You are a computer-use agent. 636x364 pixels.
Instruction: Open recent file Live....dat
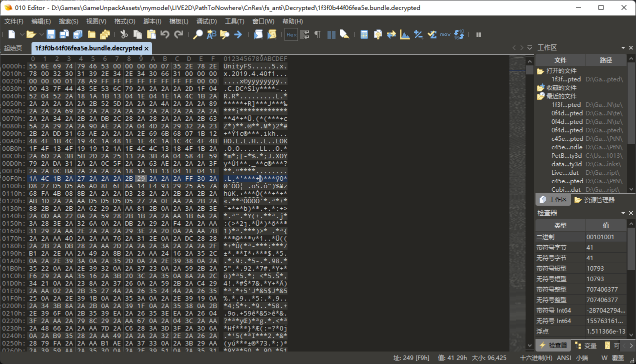click(x=566, y=173)
